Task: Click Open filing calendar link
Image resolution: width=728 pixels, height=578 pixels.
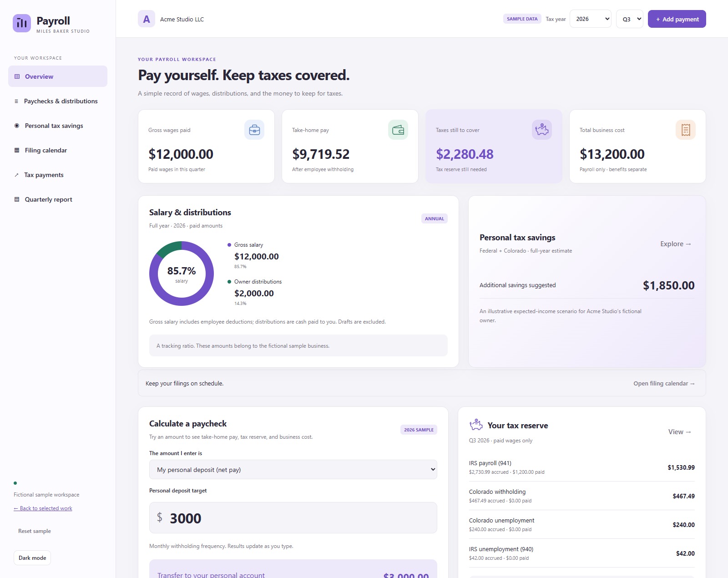Action: click(664, 384)
